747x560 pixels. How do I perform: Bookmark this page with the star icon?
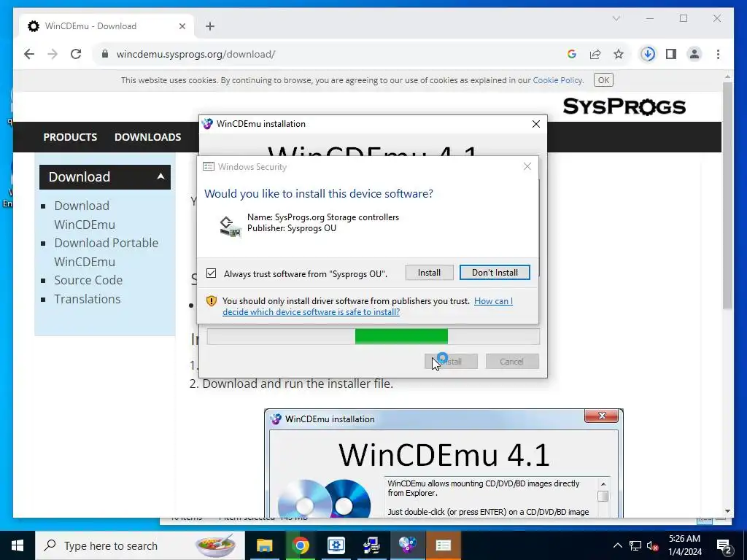(619, 54)
